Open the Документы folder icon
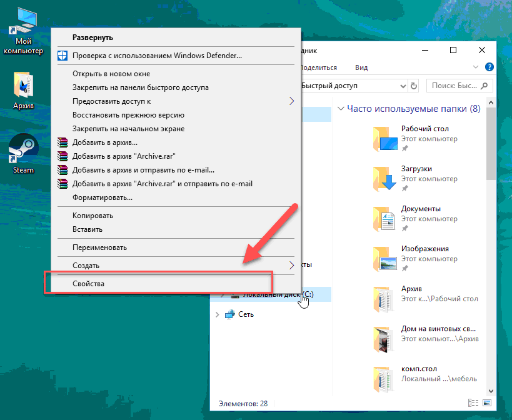The height and width of the screenshot is (420, 512). click(385, 219)
